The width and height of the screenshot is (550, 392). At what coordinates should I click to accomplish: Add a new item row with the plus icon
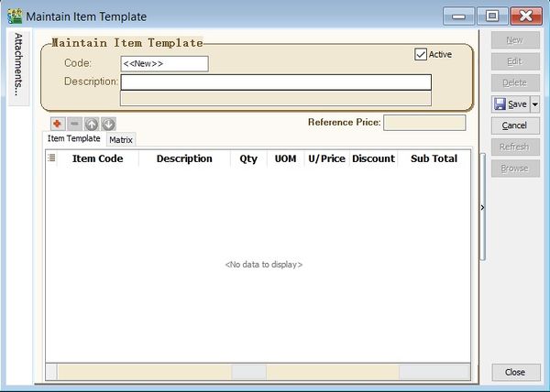pyautogui.click(x=57, y=124)
